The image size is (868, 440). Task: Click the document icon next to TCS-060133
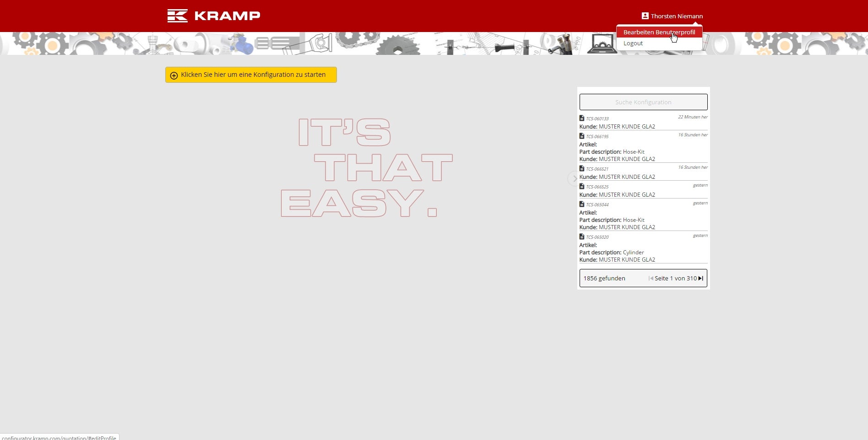582,118
